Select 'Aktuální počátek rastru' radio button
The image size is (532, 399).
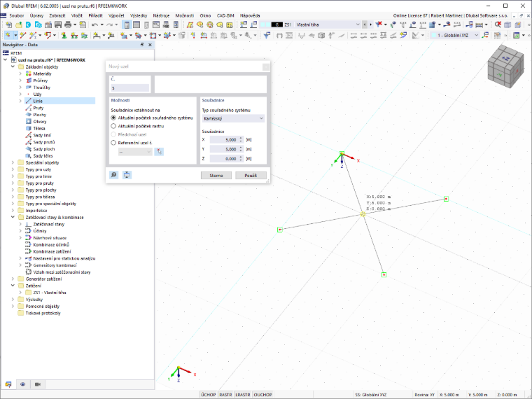[113, 126]
